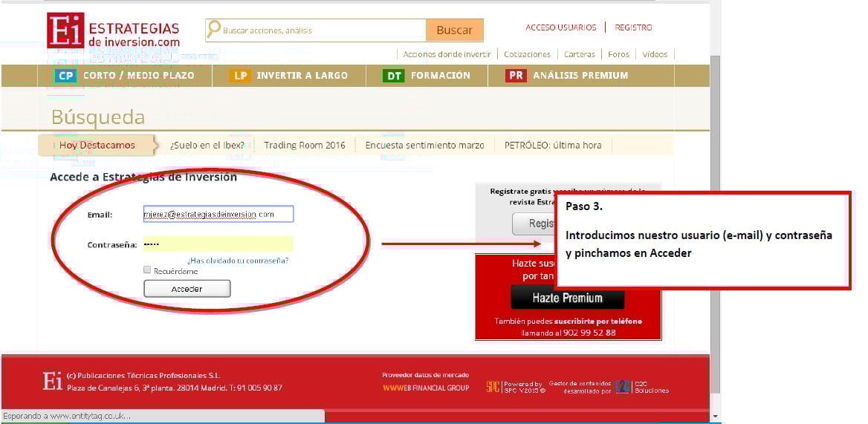Screen dimensions: 868x424
Task: Click the magnifier icon in search box
Action: (x=213, y=30)
